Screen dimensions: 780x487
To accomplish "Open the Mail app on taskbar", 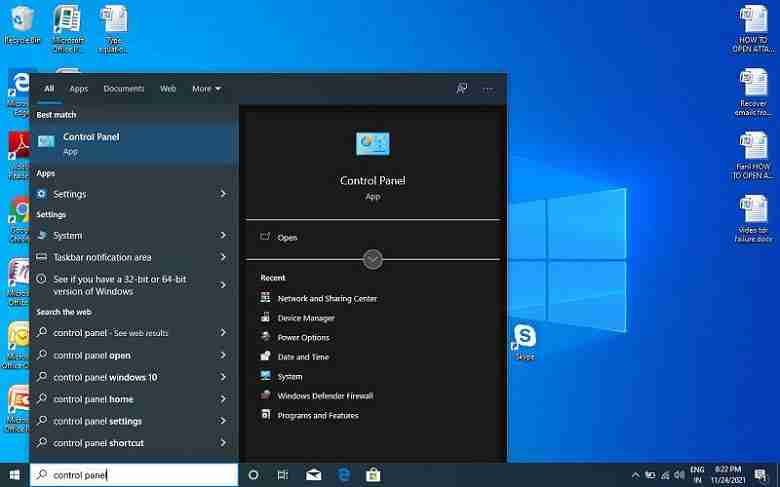I will click(x=313, y=475).
